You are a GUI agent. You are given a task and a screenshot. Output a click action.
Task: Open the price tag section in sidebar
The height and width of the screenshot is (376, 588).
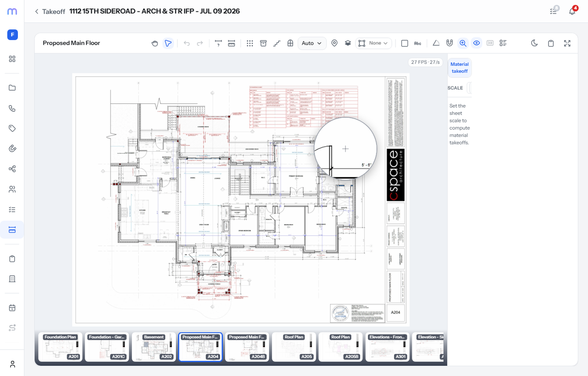12,128
